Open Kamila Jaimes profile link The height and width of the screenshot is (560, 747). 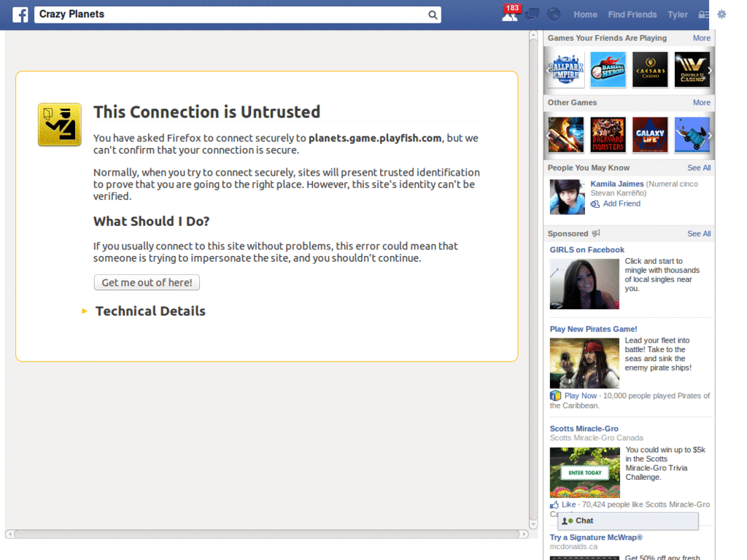pos(617,184)
